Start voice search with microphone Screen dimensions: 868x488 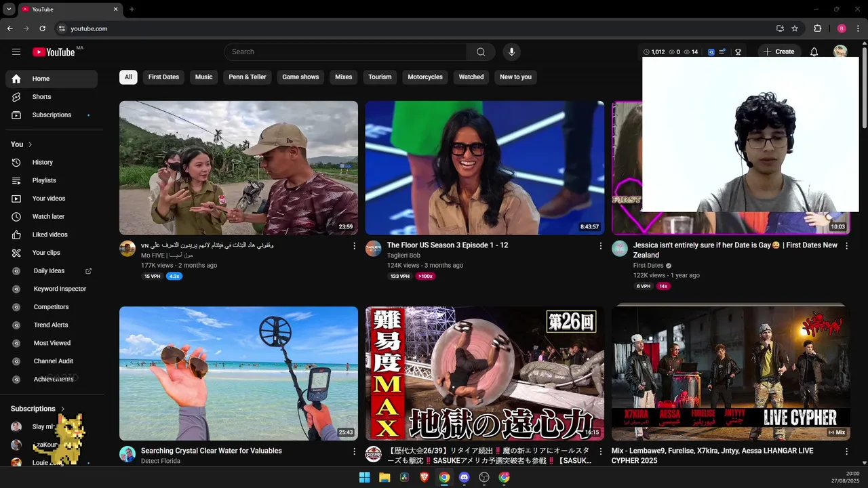coord(512,52)
